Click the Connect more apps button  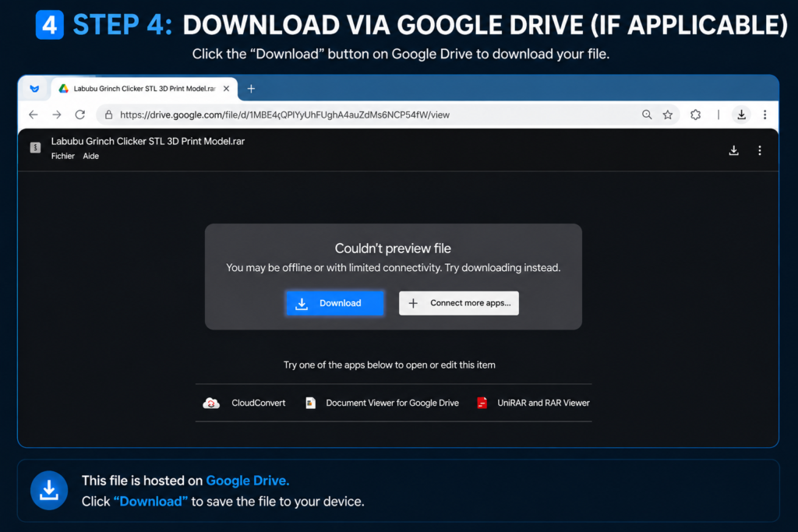click(458, 303)
